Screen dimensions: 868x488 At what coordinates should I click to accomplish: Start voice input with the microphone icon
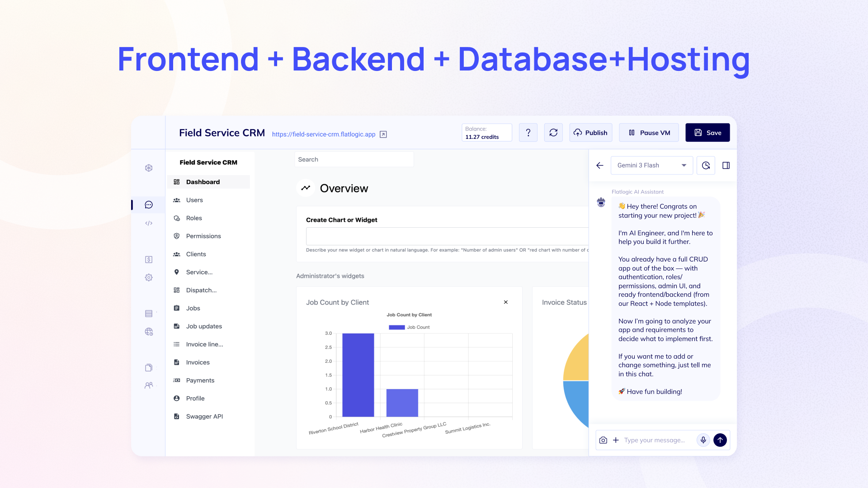pyautogui.click(x=703, y=440)
